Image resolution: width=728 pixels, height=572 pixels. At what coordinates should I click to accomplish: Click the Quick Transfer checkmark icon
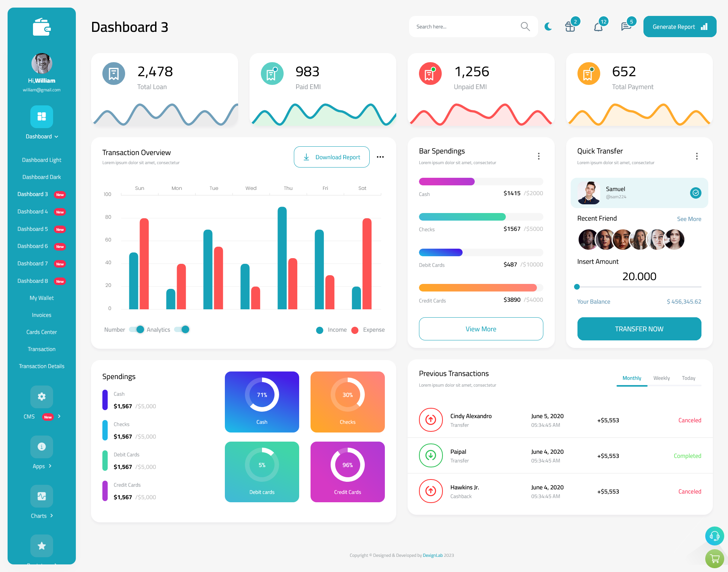point(695,193)
